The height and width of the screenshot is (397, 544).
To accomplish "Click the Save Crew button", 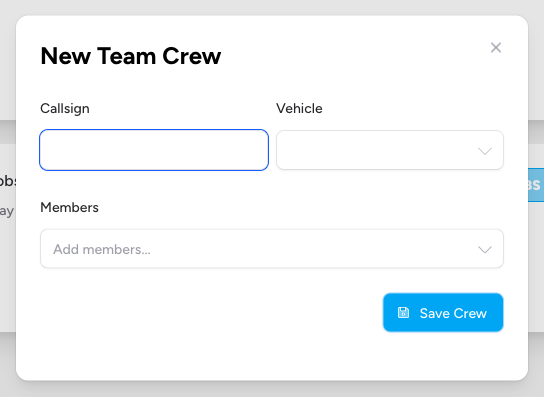I will 443,313.
